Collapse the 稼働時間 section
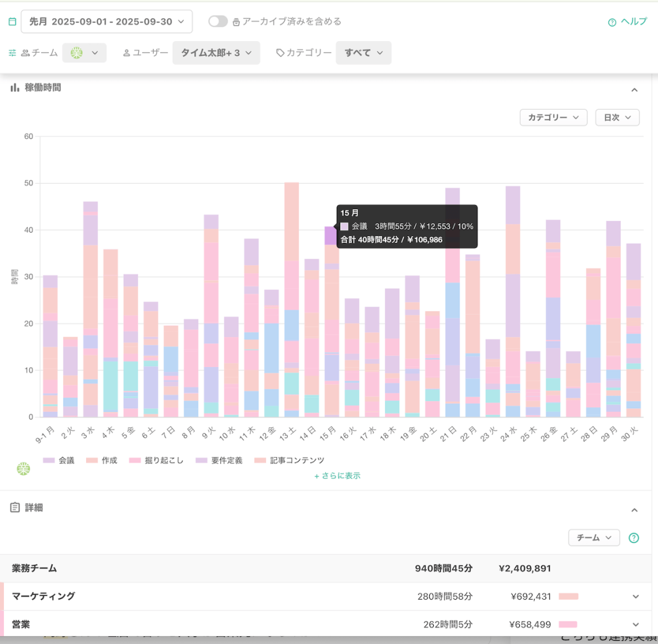This screenshot has height=644, width=658. (634, 90)
